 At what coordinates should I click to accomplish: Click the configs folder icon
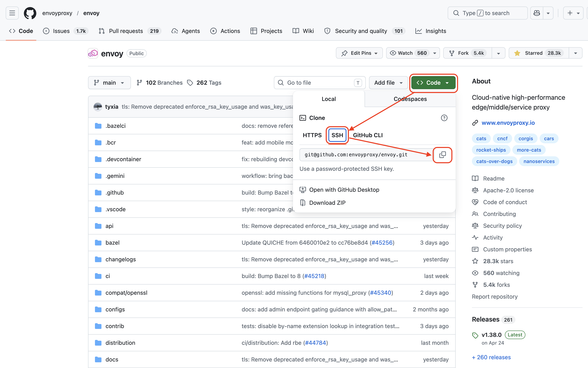tap(98, 309)
